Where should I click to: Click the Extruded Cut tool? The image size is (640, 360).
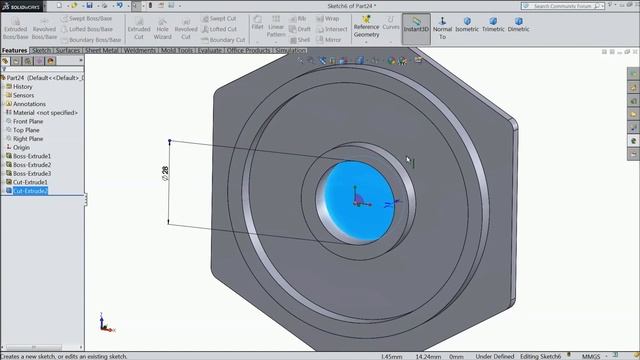139,28
